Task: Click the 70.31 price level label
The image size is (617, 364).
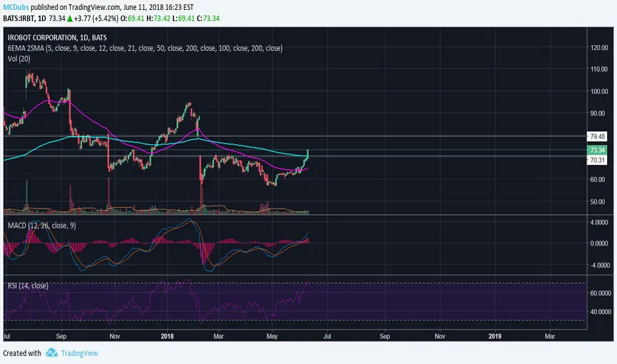Action: (x=597, y=160)
